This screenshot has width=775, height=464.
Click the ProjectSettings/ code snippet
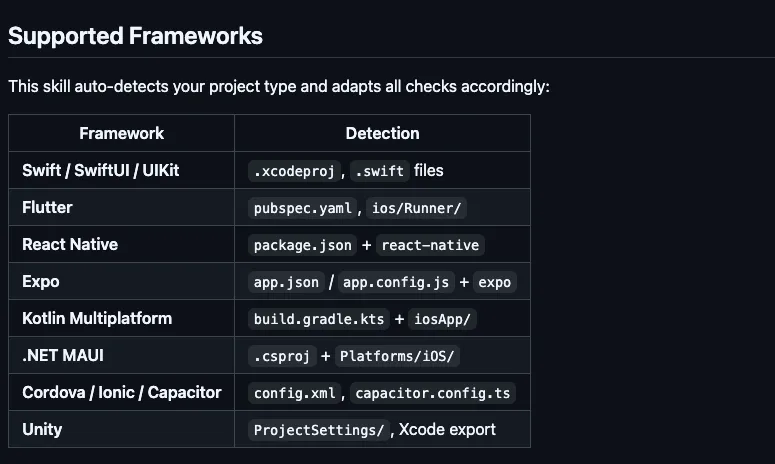point(319,430)
